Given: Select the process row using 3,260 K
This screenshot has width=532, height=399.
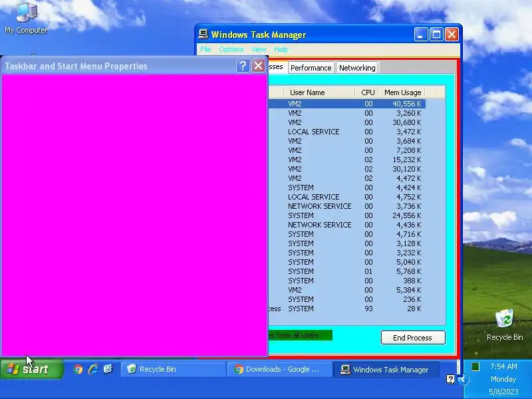Looking at the screenshot, I should pos(346,113).
